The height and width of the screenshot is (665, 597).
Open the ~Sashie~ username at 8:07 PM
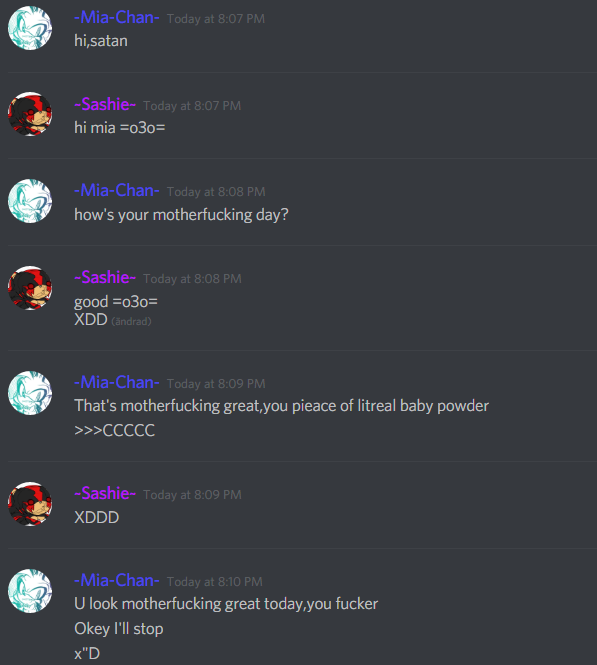pos(105,104)
